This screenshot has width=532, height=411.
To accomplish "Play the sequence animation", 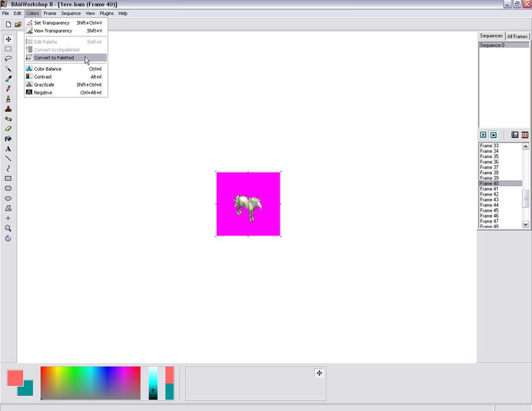I will [x=483, y=135].
